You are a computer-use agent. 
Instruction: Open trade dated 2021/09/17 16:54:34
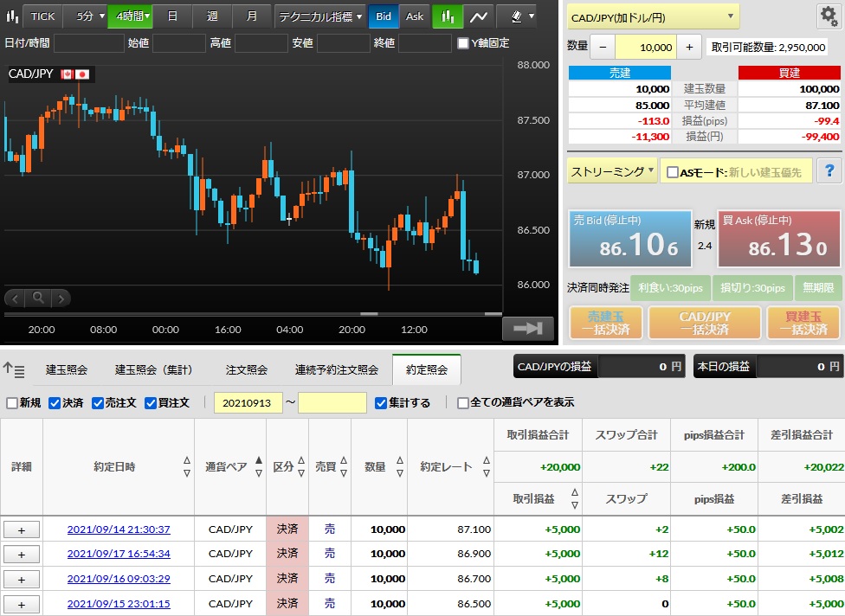119,554
